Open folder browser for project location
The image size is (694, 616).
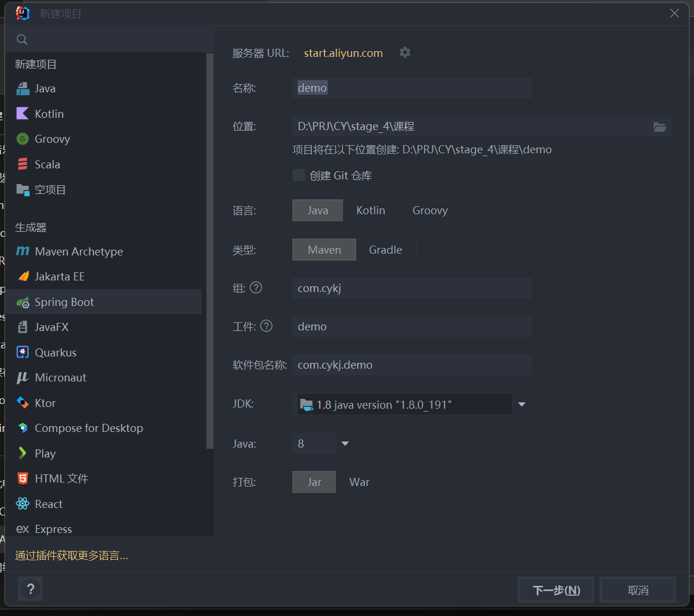point(660,127)
